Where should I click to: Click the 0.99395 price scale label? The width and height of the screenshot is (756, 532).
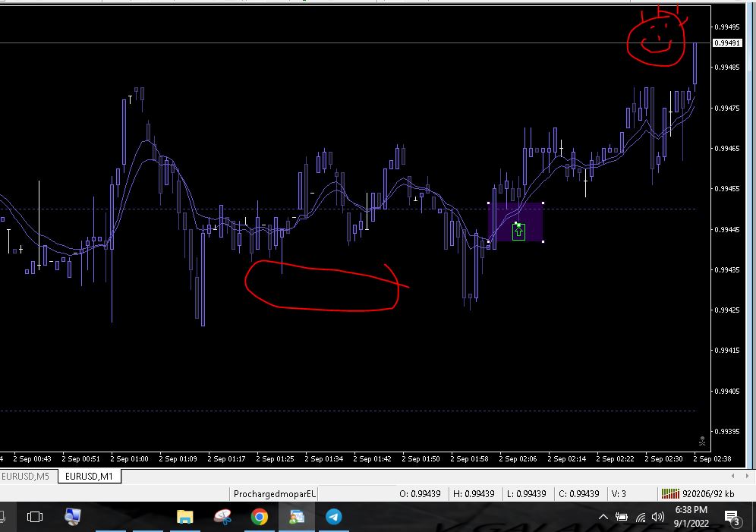click(727, 431)
